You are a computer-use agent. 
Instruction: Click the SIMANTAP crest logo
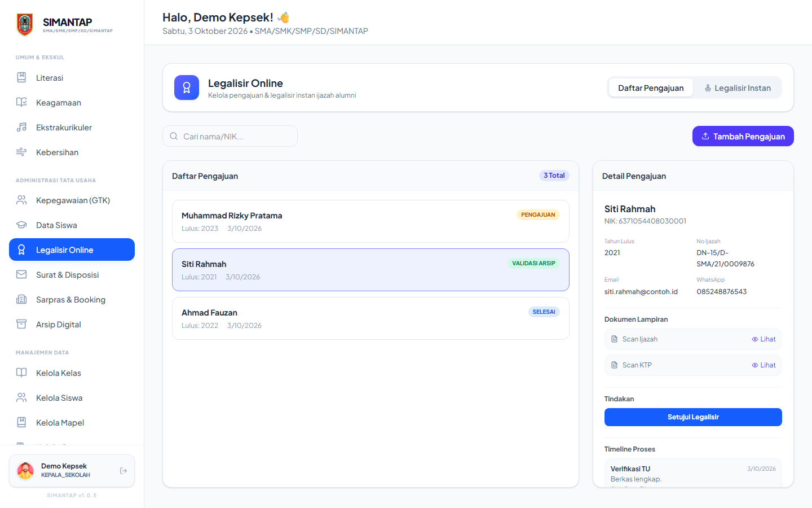[x=25, y=24]
